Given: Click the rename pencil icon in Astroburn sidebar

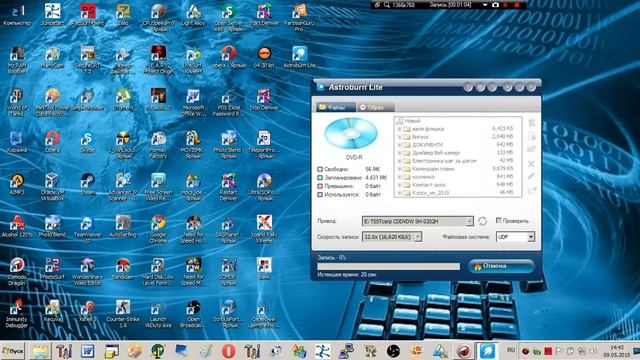Looking at the screenshot, I should point(531,176).
